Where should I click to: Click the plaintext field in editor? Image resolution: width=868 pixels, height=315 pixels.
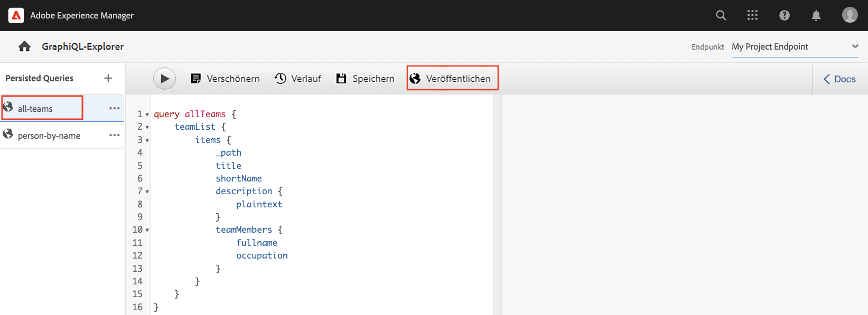coord(259,204)
